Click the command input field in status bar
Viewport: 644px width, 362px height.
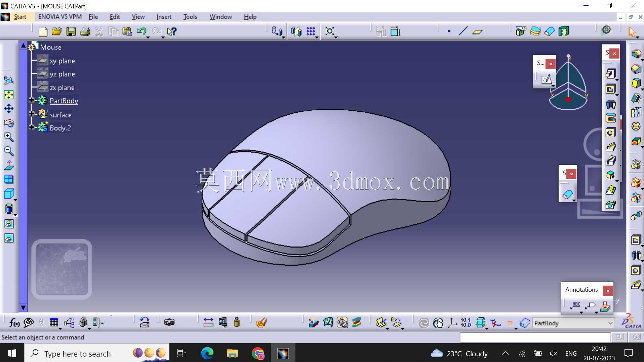pos(535,337)
